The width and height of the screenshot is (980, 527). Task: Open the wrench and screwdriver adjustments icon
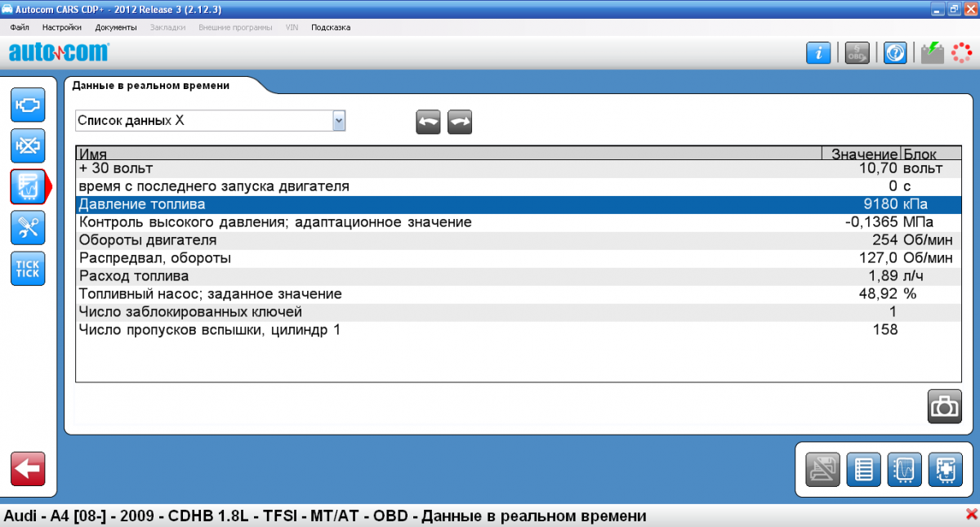click(x=28, y=228)
